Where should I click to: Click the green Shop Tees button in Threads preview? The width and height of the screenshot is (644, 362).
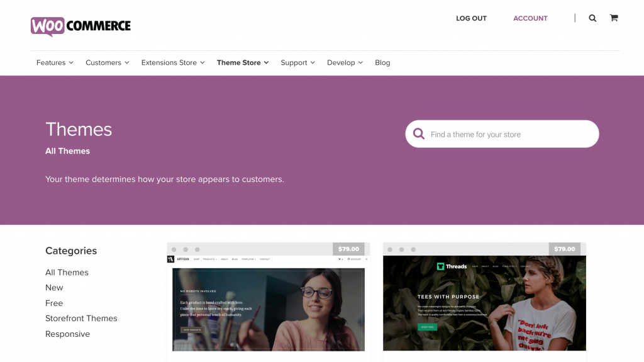(x=428, y=327)
